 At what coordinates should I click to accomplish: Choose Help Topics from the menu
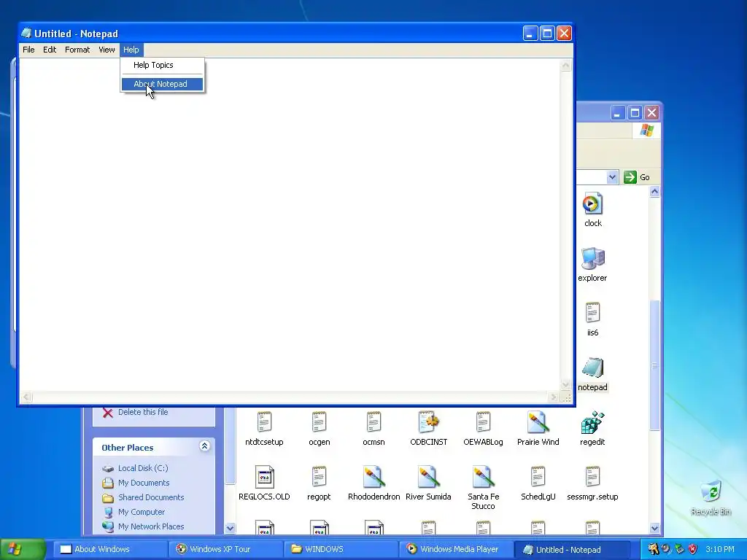(x=163, y=65)
